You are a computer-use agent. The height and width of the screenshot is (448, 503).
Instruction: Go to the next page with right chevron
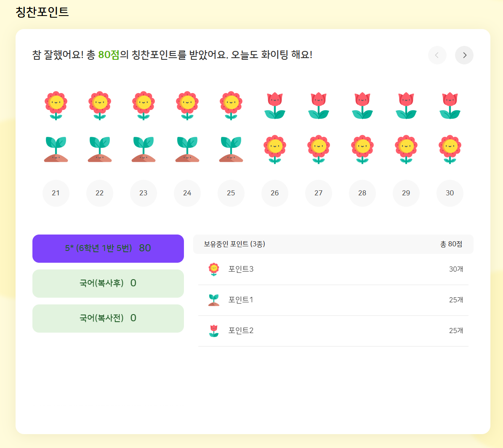tap(464, 55)
